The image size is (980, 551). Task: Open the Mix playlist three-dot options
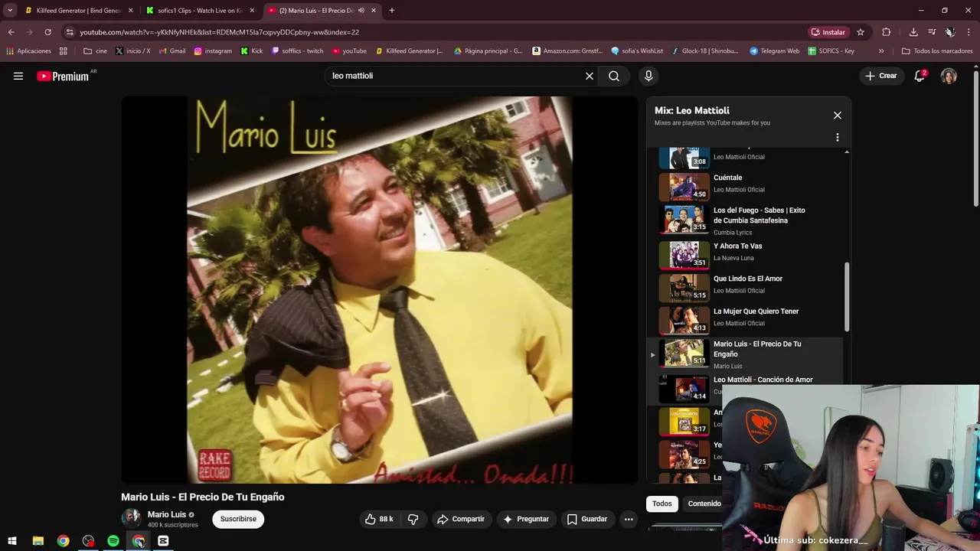(x=838, y=138)
